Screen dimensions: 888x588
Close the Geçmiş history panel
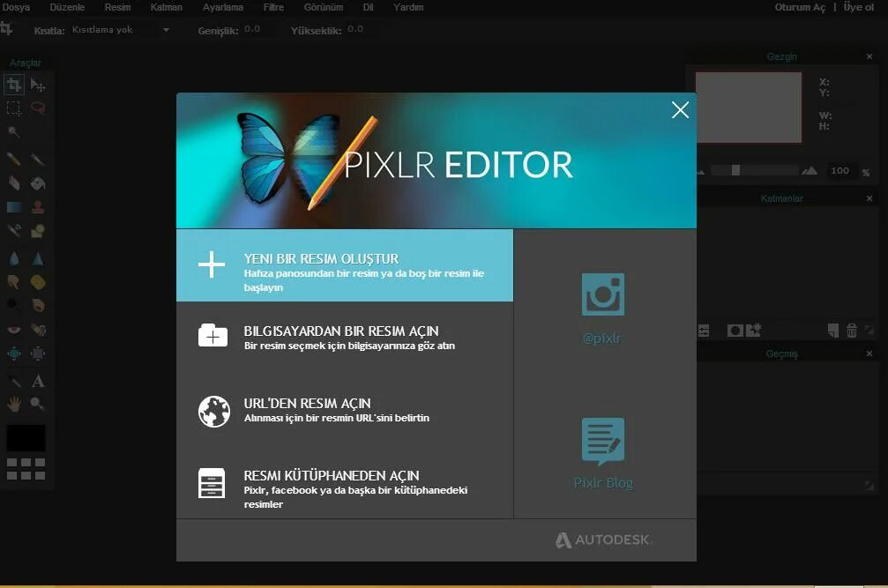tap(869, 354)
